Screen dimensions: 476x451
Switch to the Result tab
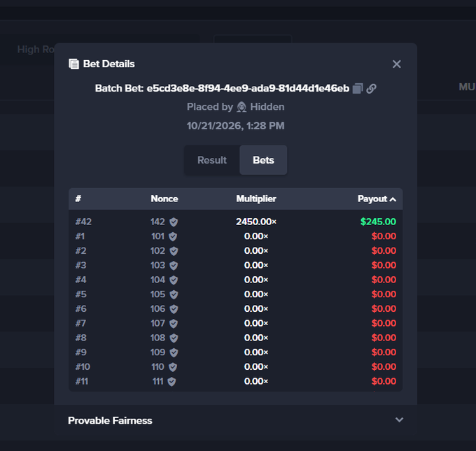[x=212, y=160]
